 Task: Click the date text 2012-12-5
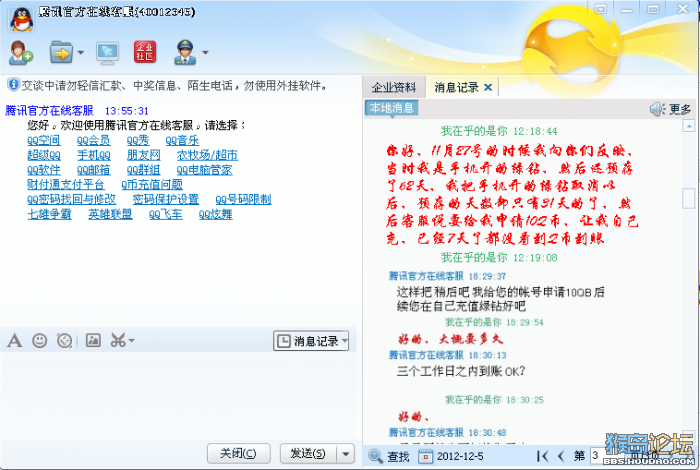pyautogui.click(x=460, y=456)
